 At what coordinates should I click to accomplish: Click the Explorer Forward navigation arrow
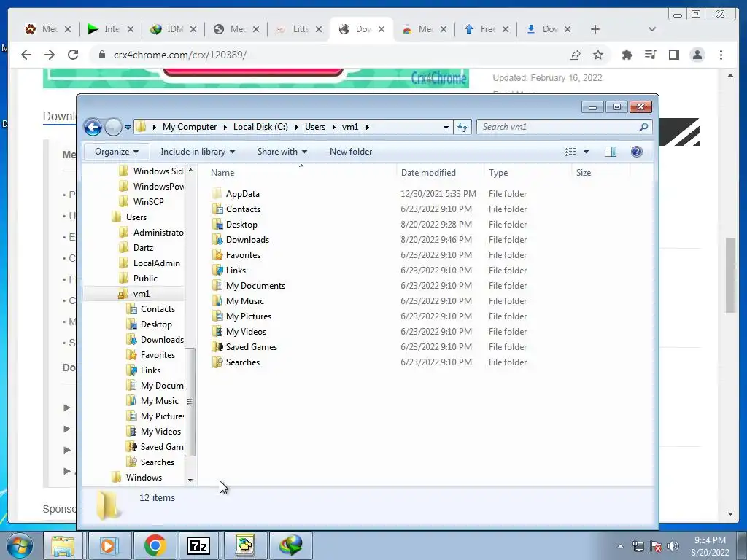tap(113, 127)
